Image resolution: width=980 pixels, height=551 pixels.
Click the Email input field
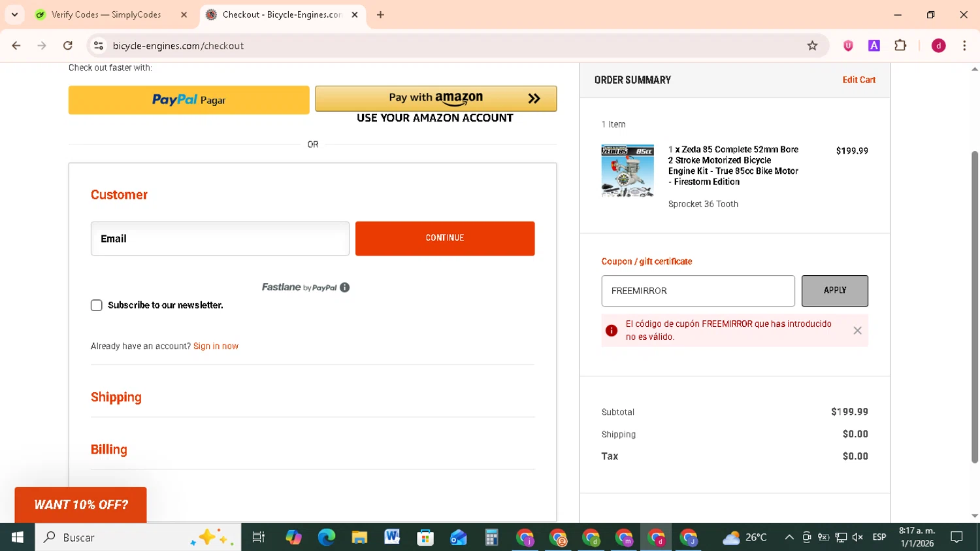(x=220, y=239)
